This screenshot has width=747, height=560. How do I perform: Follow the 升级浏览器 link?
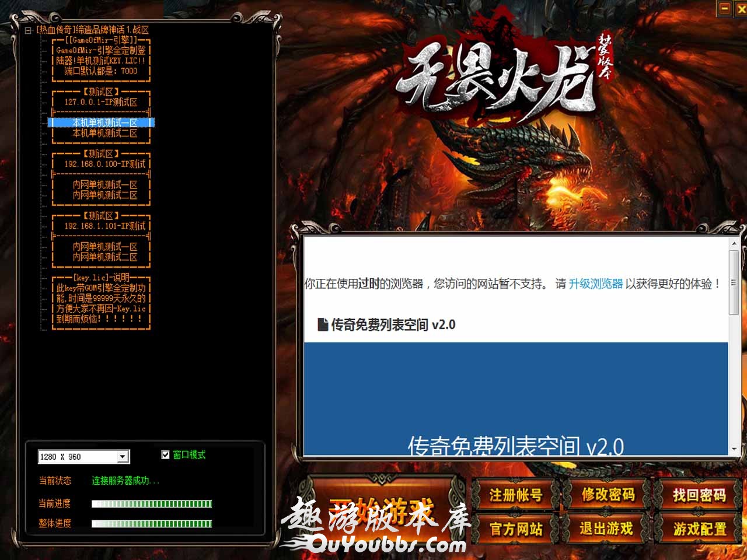[x=596, y=283]
